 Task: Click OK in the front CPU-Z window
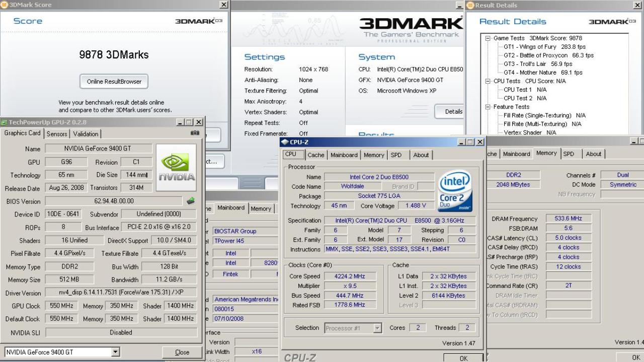click(x=464, y=358)
